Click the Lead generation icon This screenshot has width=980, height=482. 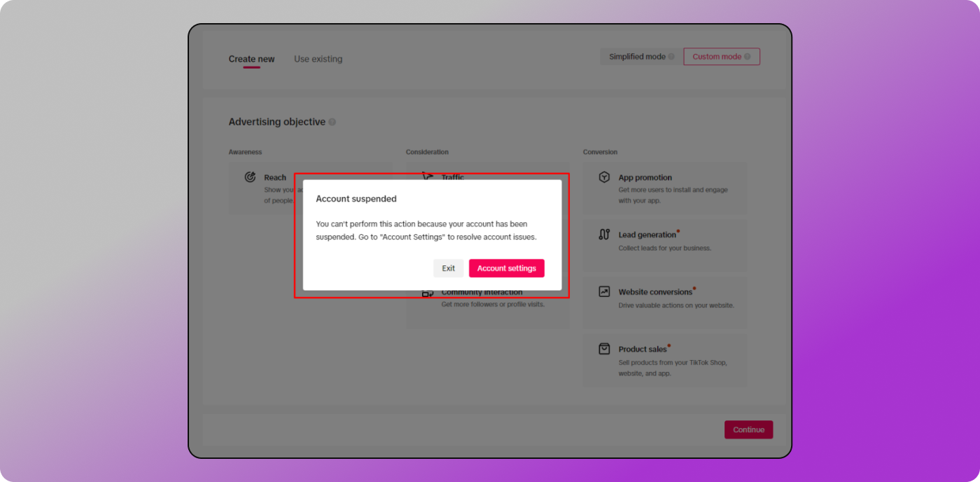[604, 235]
